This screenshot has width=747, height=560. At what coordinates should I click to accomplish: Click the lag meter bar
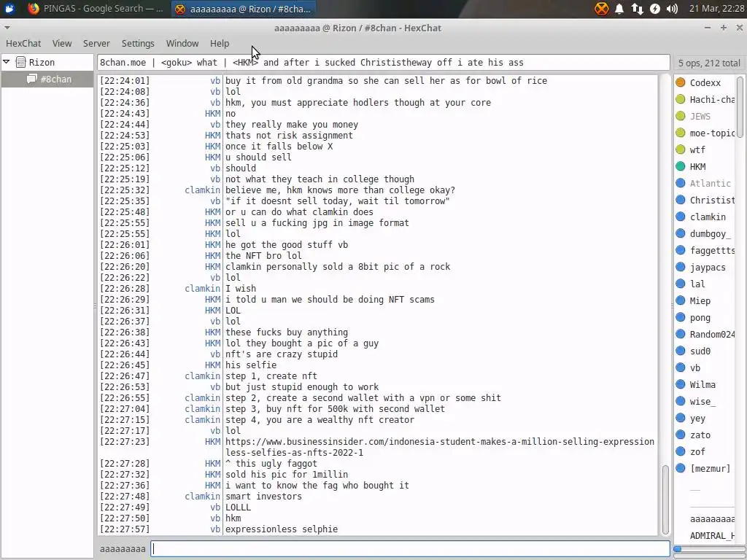click(x=709, y=548)
